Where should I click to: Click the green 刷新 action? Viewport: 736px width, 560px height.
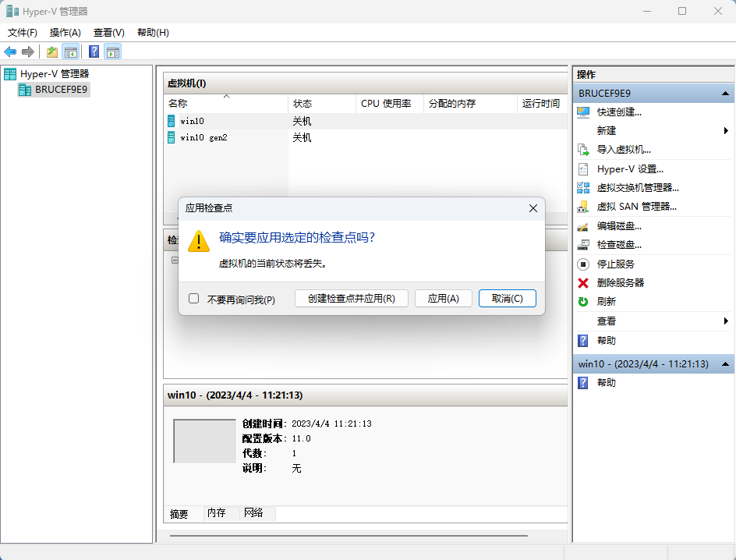tap(606, 301)
